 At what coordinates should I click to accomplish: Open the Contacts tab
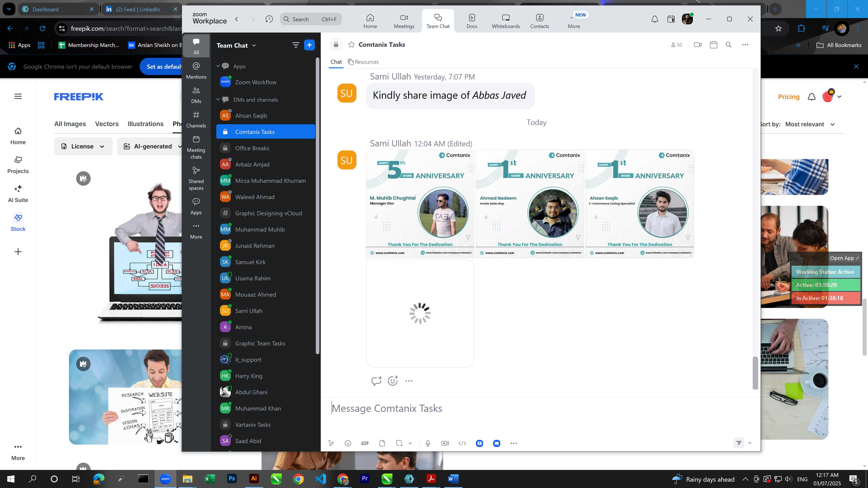539,21
